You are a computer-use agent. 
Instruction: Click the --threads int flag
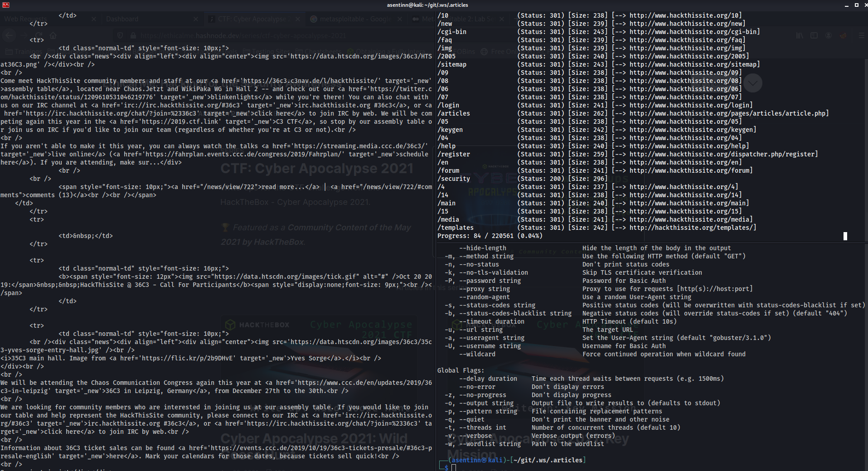[482, 427]
